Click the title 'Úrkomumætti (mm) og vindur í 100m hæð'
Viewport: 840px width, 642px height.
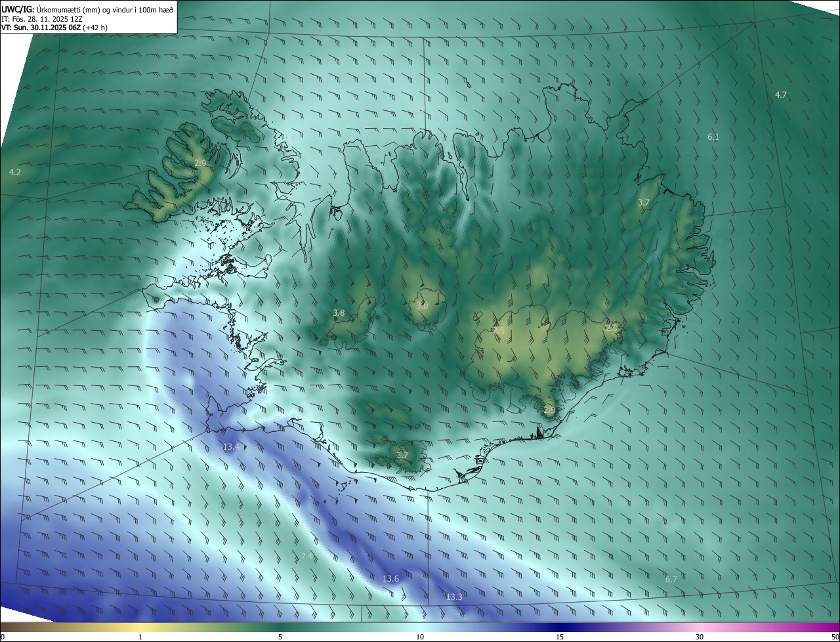(x=105, y=9)
